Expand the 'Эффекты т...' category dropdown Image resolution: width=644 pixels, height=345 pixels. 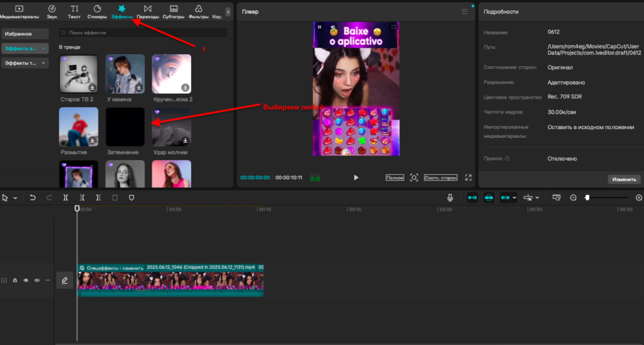coord(25,63)
